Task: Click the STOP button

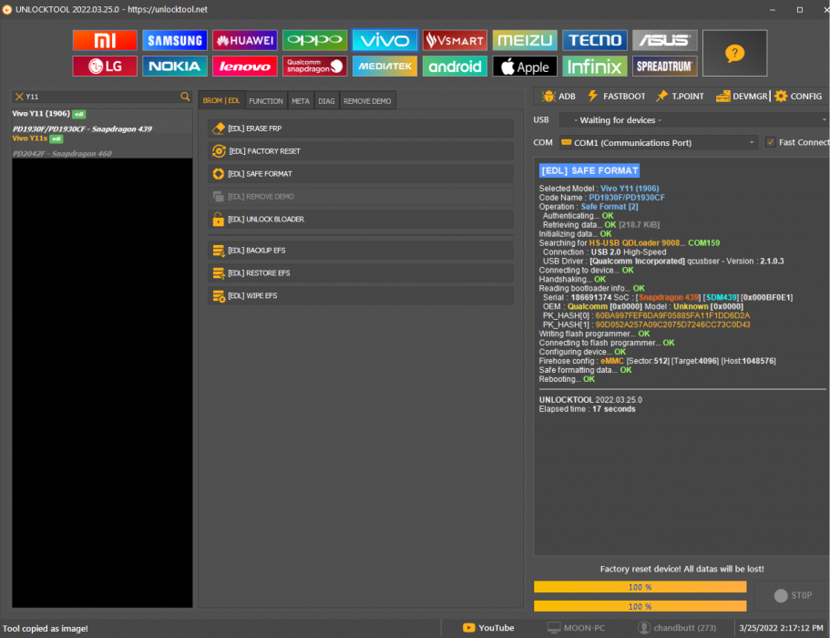Action: click(793, 596)
